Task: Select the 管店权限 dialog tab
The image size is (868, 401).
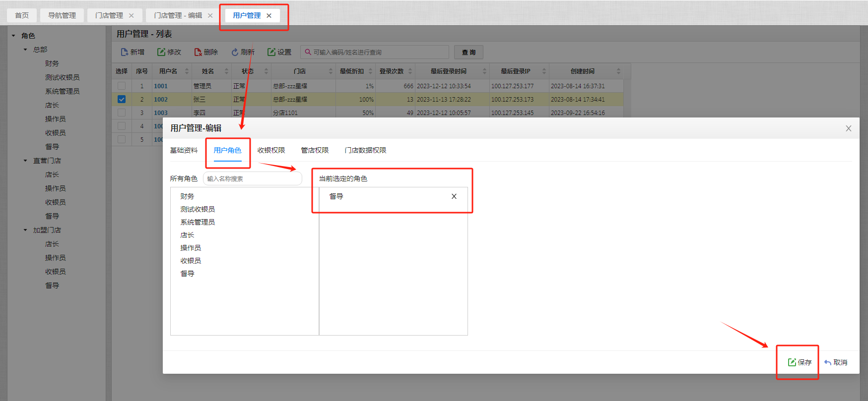Action: (315, 150)
